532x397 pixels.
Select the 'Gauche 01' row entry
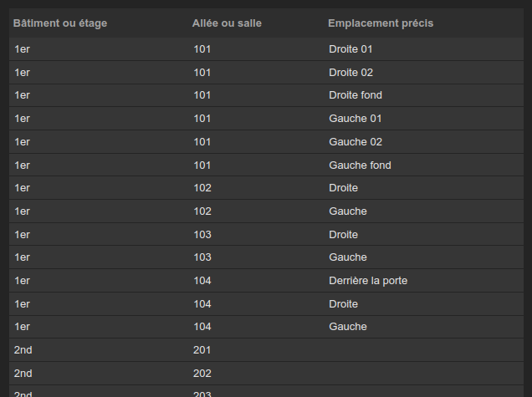pyautogui.click(x=356, y=119)
